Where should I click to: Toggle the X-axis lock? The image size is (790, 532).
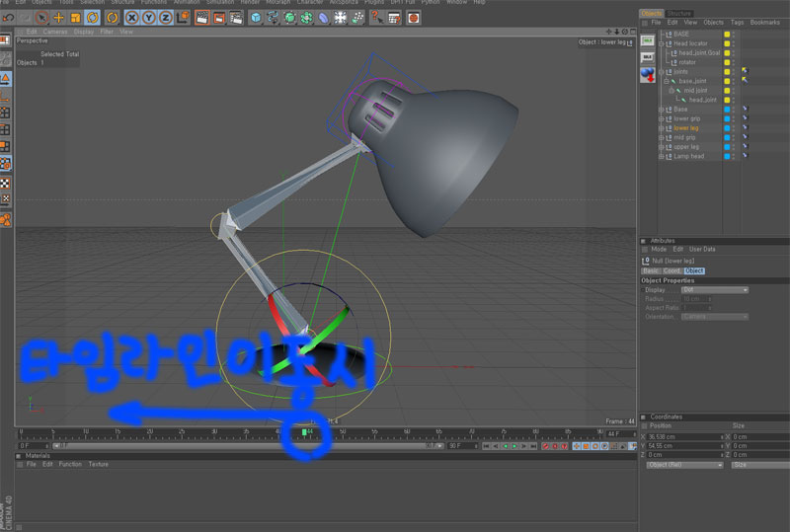click(x=132, y=18)
